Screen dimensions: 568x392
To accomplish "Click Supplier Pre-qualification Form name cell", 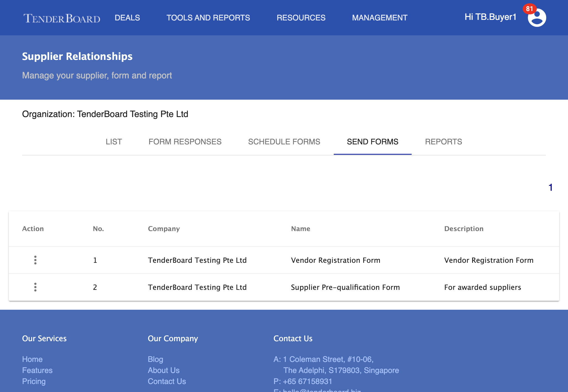I will pyautogui.click(x=345, y=287).
